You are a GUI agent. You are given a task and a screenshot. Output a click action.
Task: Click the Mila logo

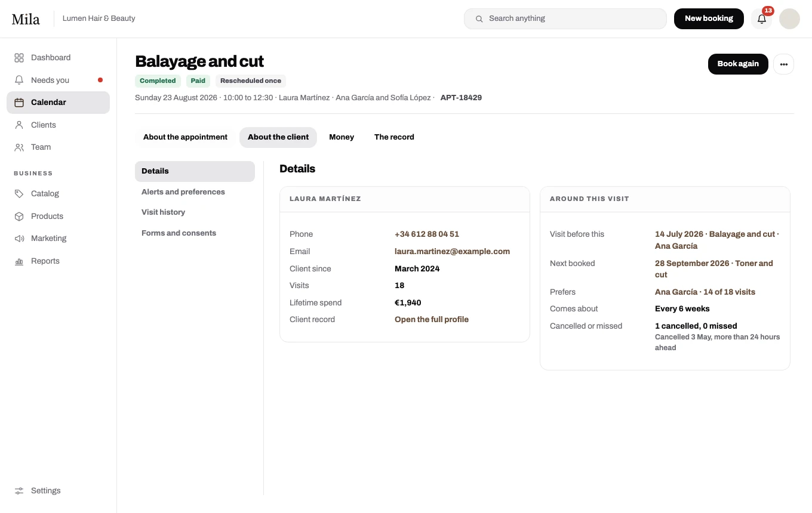26,18
